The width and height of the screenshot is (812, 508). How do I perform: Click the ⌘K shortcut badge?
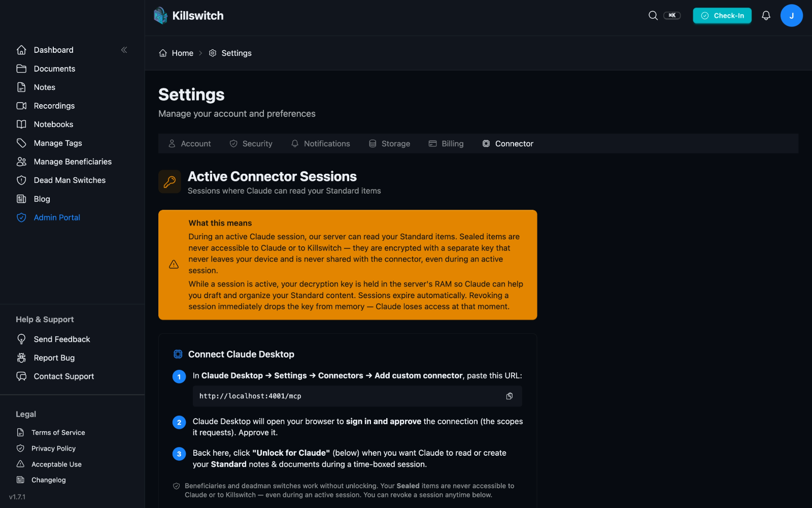pos(672,16)
